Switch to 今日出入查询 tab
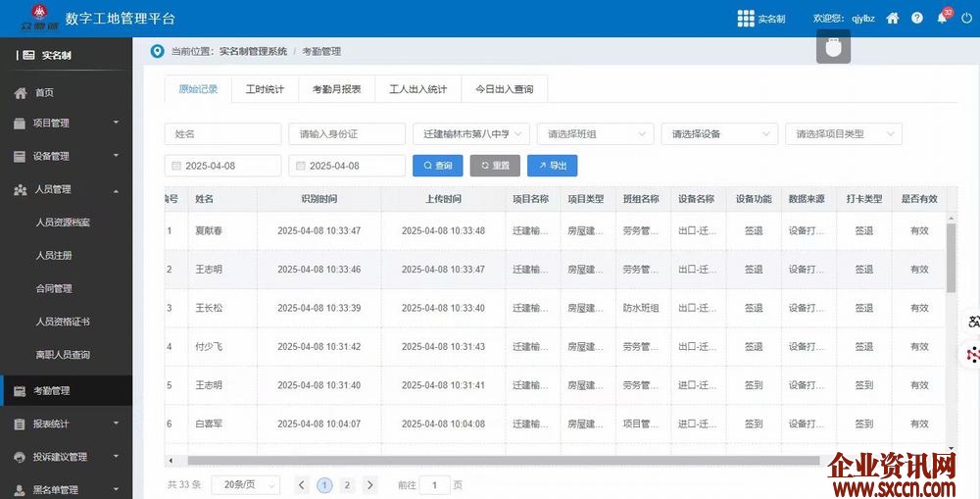Viewport: 980px width, 499px height. pos(505,89)
